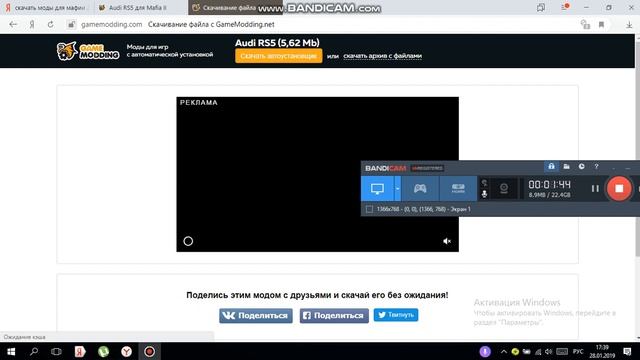Select Bandicam screen recording mode
The width and height of the screenshot is (640, 360).
click(377, 189)
